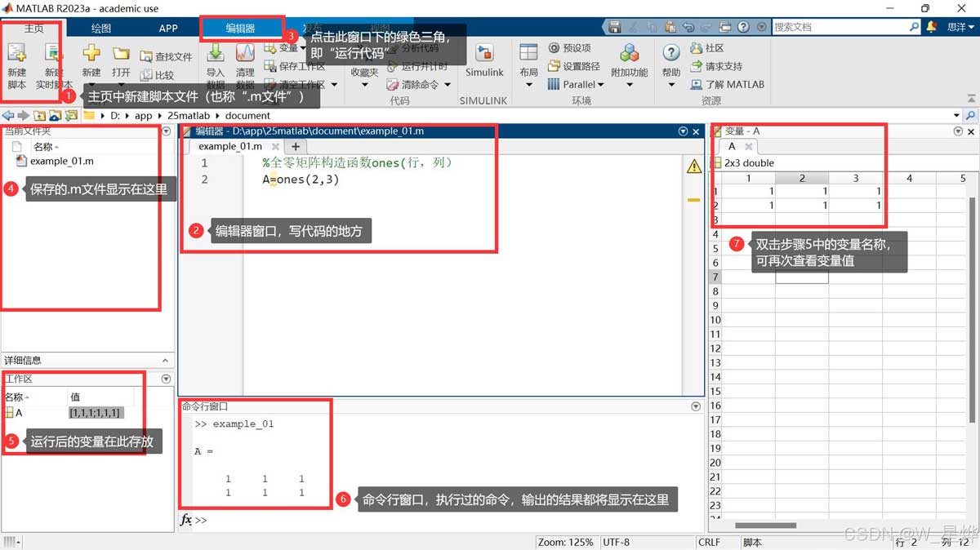Screen dimensions: 980x550
Task: Click 设置路径 set path icon
Action: coord(555,66)
